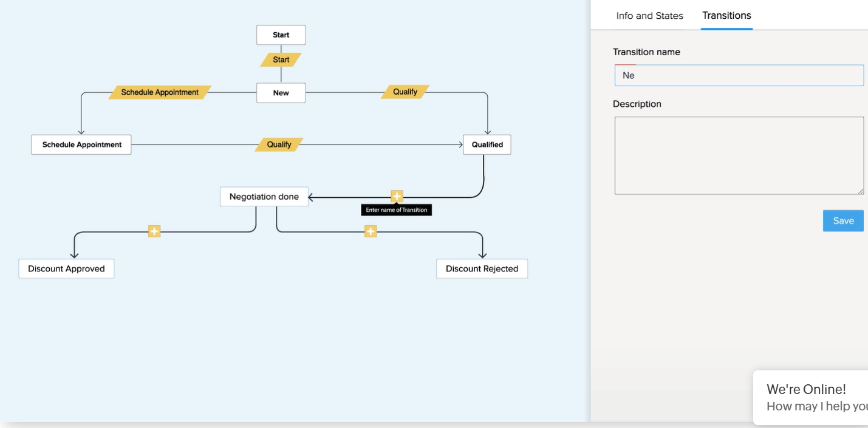The height and width of the screenshot is (428, 868).
Task: Select the Qualified state box
Action: 487,144
